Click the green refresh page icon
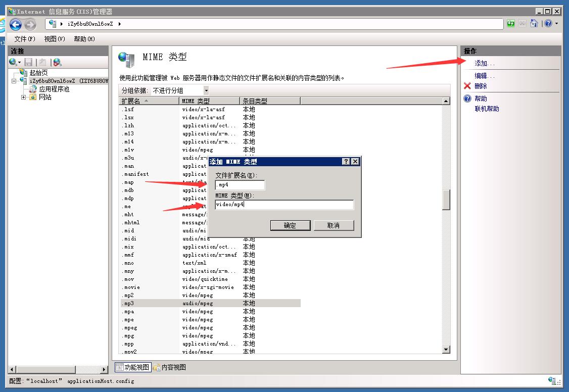The image size is (569, 392). click(511, 24)
